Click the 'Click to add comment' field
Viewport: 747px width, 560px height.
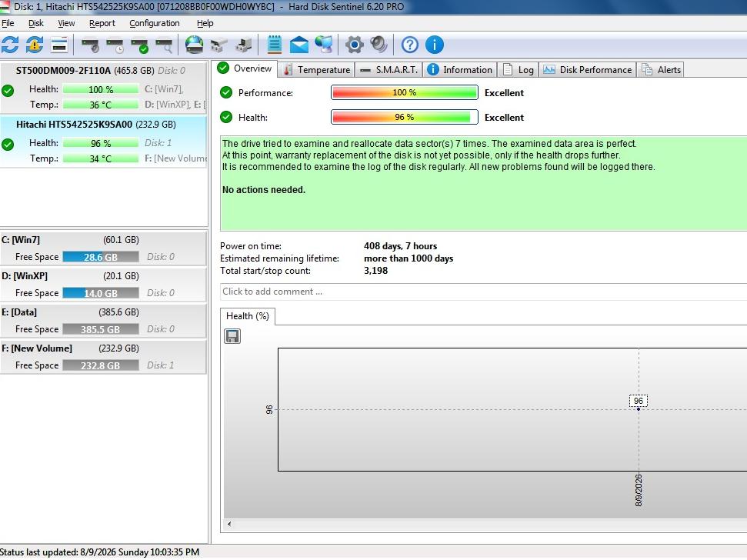(484, 292)
